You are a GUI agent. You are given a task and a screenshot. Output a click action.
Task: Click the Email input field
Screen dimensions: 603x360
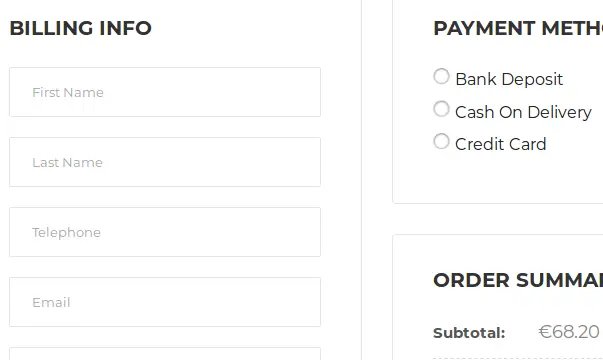[165, 302]
